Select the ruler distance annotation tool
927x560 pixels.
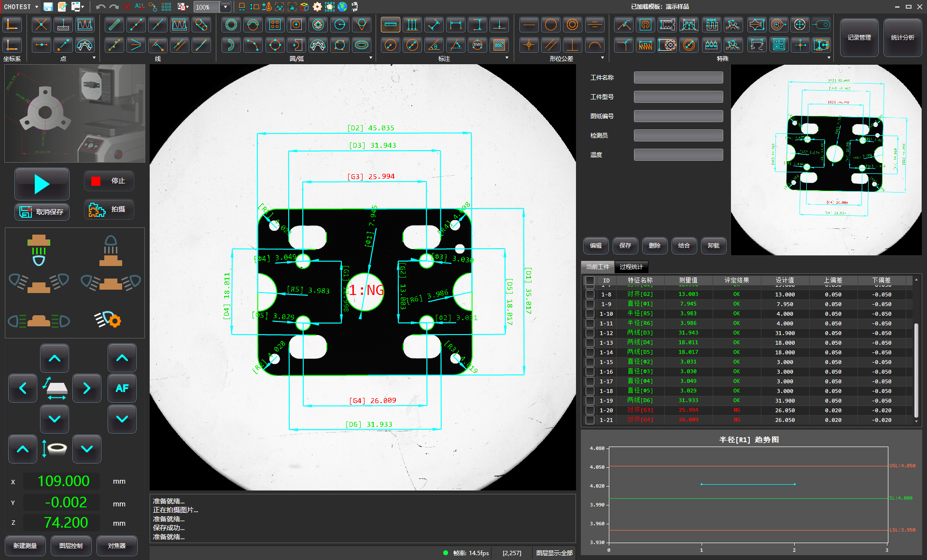(x=390, y=25)
